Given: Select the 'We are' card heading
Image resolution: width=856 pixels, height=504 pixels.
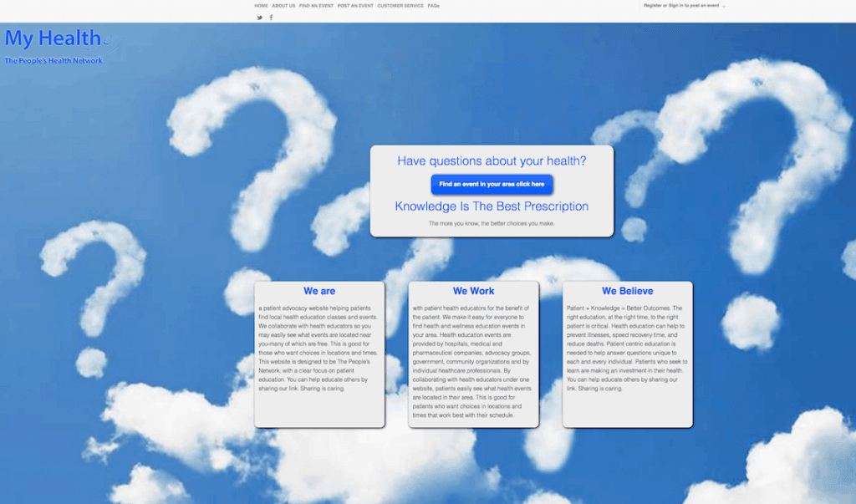Looking at the screenshot, I should click(x=319, y=292).
